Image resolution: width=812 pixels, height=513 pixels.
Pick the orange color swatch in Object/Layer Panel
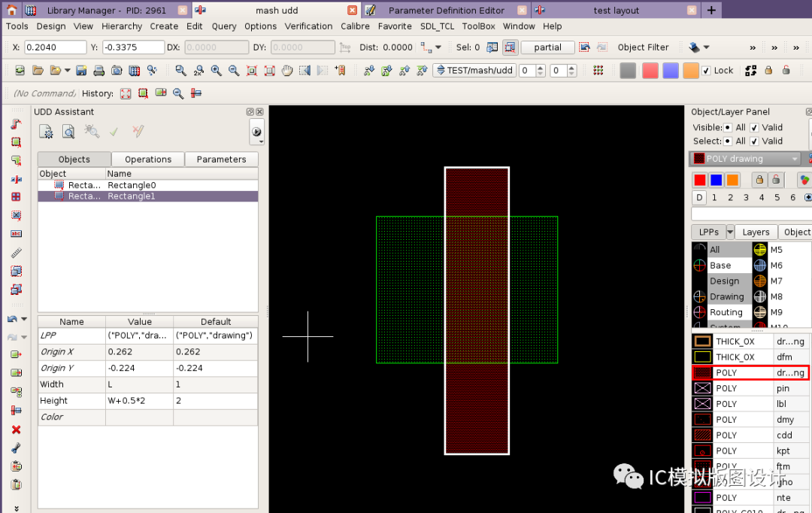[732, 179]
